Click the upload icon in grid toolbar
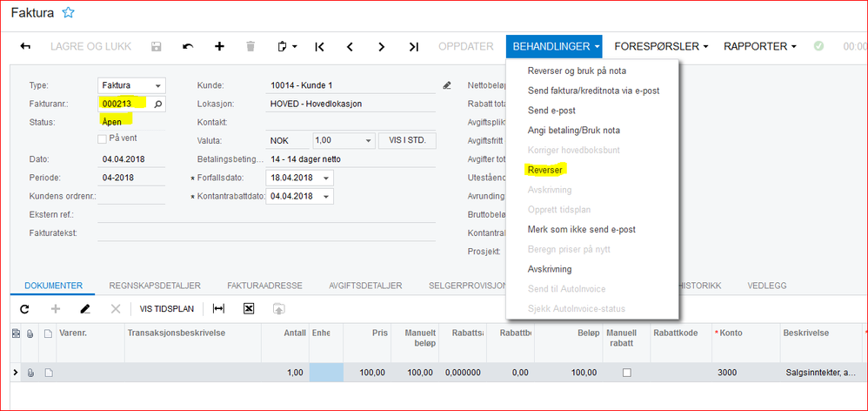 click(x=278, y=309)
